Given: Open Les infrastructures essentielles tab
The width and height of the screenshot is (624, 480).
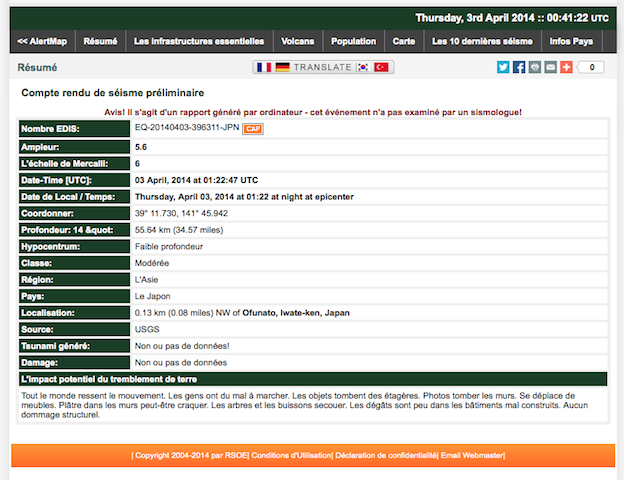Looking at the screenshot, I should pyautogui.click(x=199, y=41).
